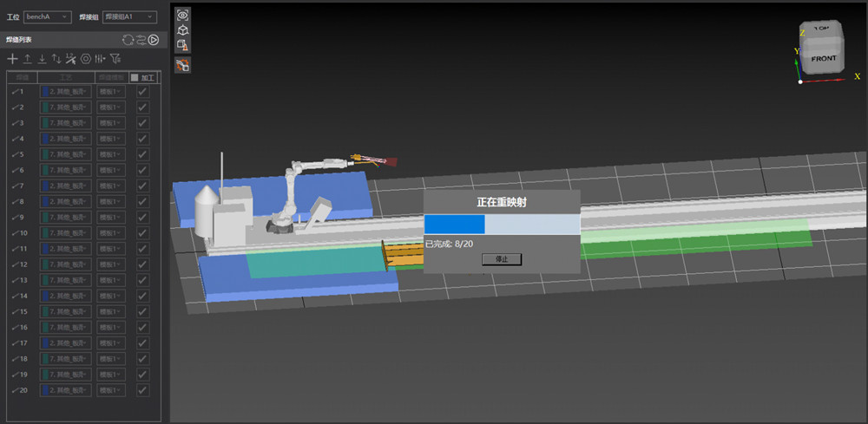Viewport: 868px width, 424px height.
Task: Open the 焊接组A1 dropdown
Action: [x=129, y=16]
